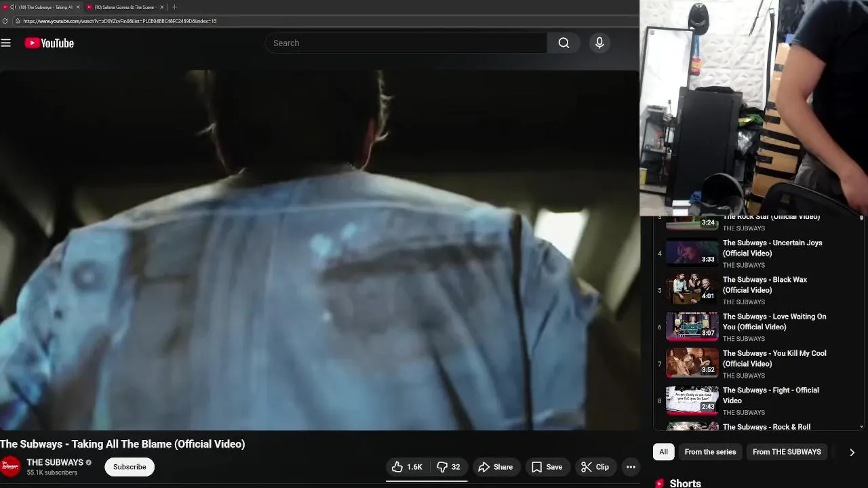Select the From the series chip
The width and height of the screenshot is (868, 488).
coord(710,452)
